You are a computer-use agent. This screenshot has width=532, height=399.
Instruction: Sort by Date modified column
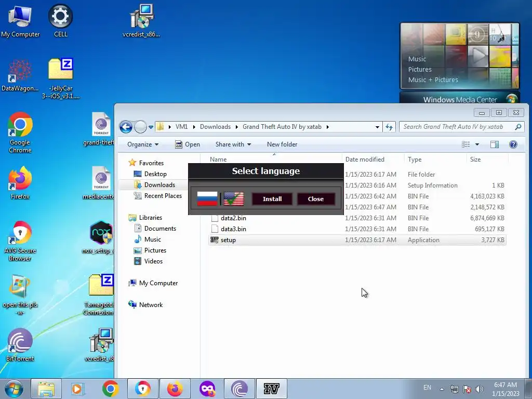tap(365, 159)
